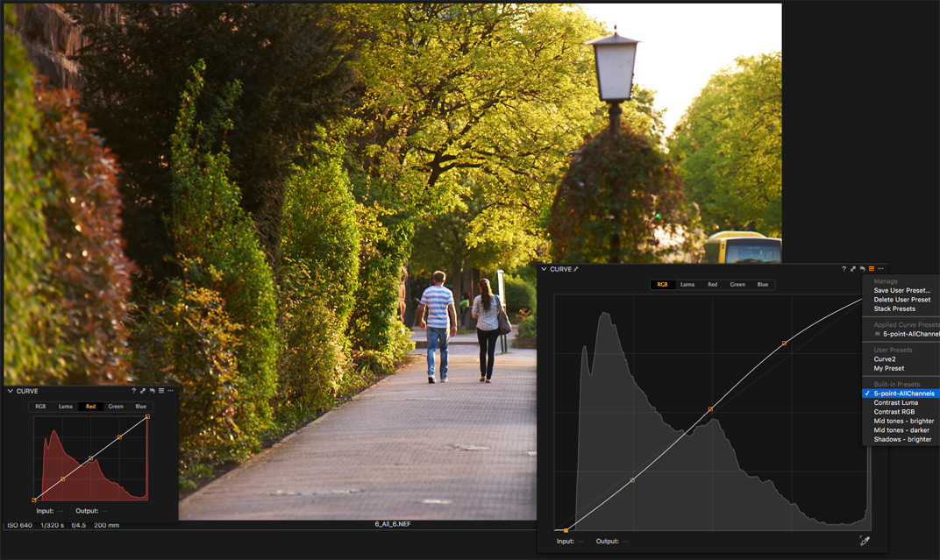Image resolution: width=940 pixels, height=560 pixels.
Task: Select RGB tab in small Curve panel
Action: click(x=40, y=407)
